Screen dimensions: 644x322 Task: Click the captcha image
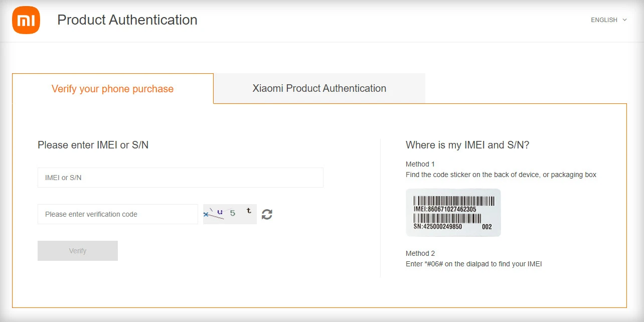230,214
